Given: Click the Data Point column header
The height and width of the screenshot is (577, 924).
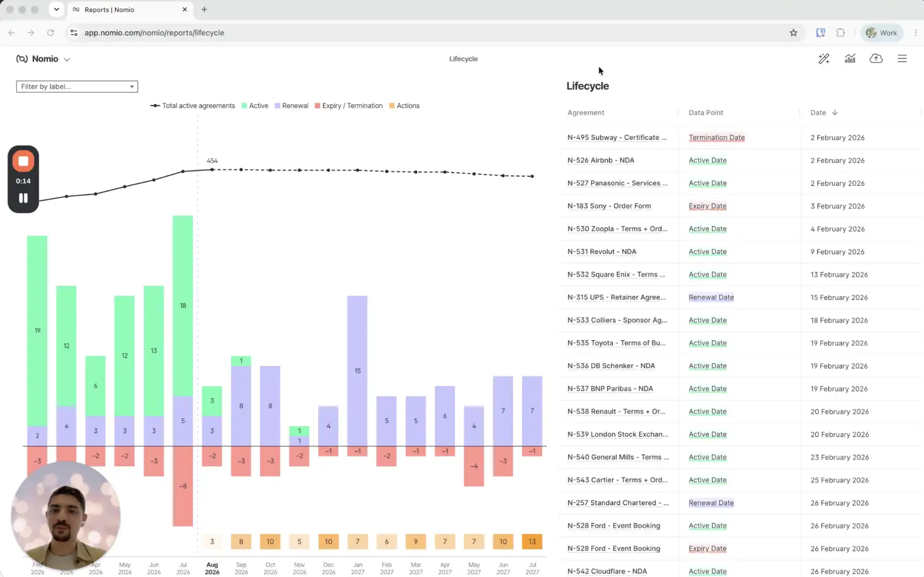Looking at the screenshot, I should [706, 112].
